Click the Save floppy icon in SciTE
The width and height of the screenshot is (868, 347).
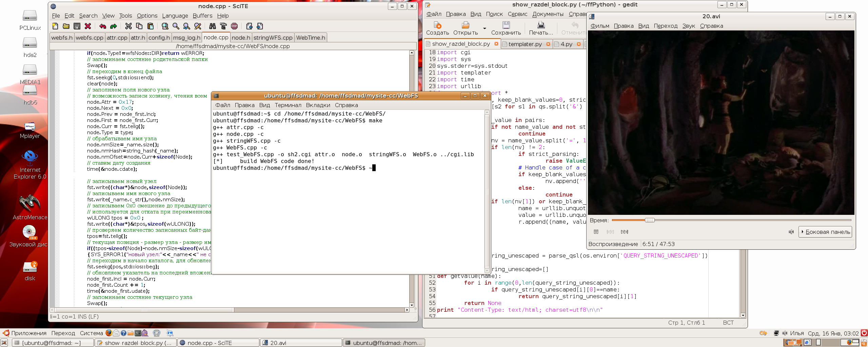pyautogui.click(x=77, y=26)
